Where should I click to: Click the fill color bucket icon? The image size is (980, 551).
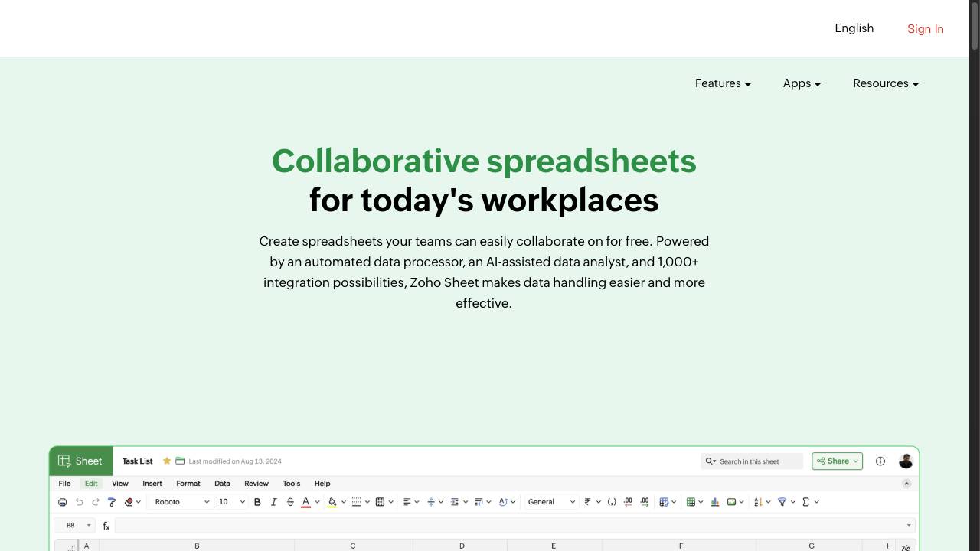[x=332, y=502]
